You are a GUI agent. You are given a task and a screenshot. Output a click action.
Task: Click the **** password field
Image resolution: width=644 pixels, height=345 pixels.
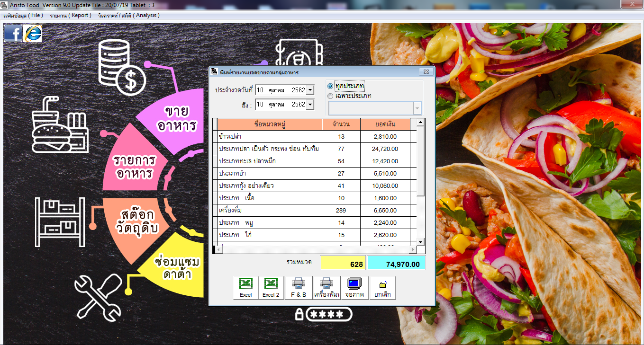point(329,314)
